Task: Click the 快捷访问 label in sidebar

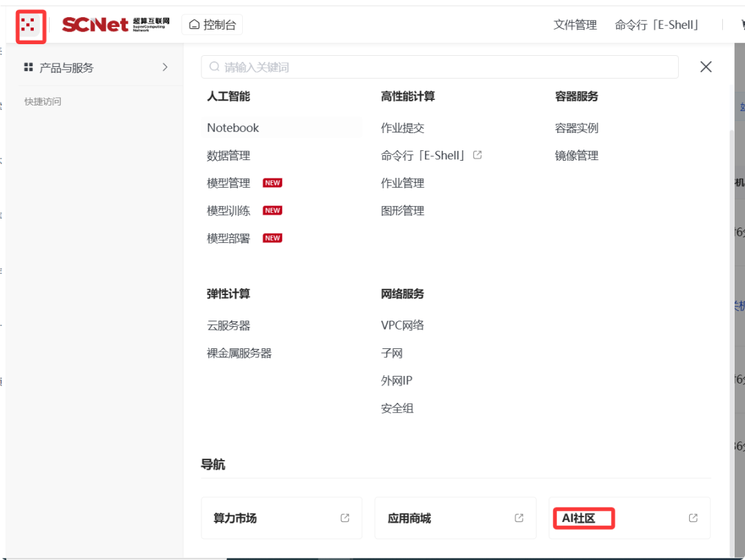Action: (43, 101)
